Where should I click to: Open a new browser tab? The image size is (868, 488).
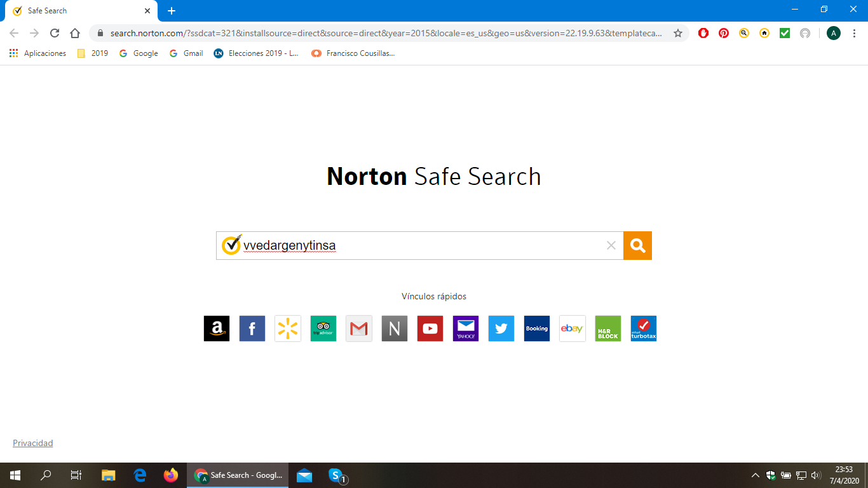point(172,11)
